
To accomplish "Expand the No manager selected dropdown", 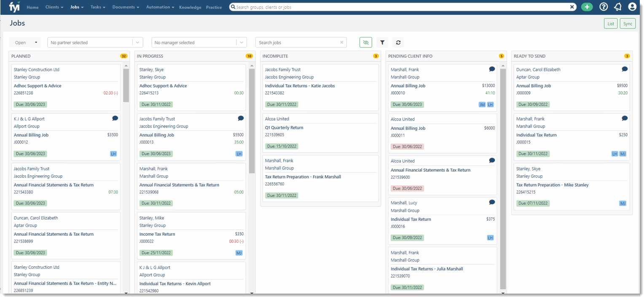I will click(x=241, y=43).
